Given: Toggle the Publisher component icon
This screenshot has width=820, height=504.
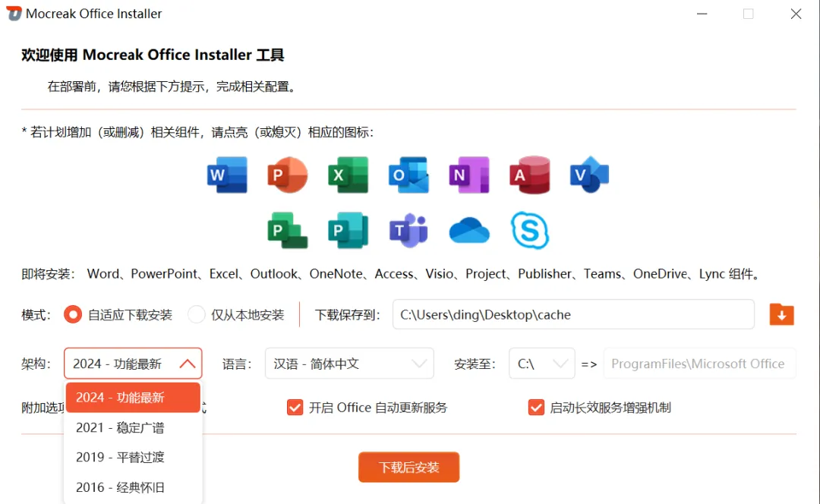Looking at the screenshot, I should point(348,230).
